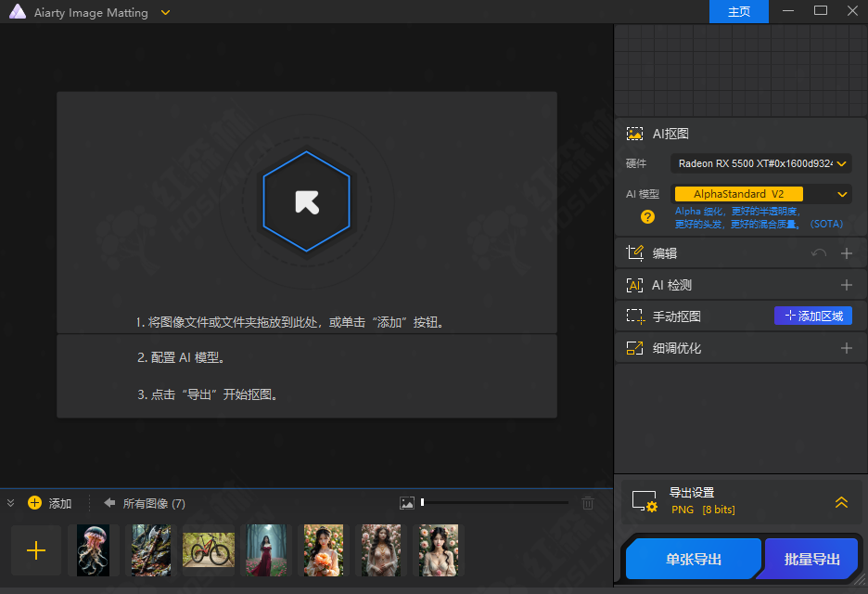868x594 pixels.
Task: Expand the 细调优化 section with plus
Action: (x=847, y=348)
